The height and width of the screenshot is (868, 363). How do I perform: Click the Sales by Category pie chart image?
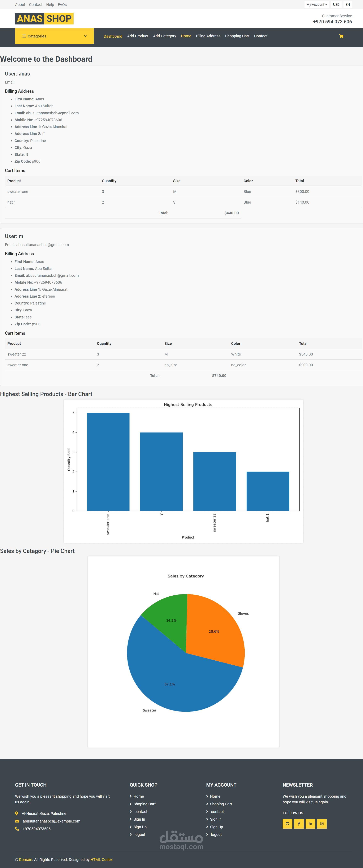[x=183, y=652]
